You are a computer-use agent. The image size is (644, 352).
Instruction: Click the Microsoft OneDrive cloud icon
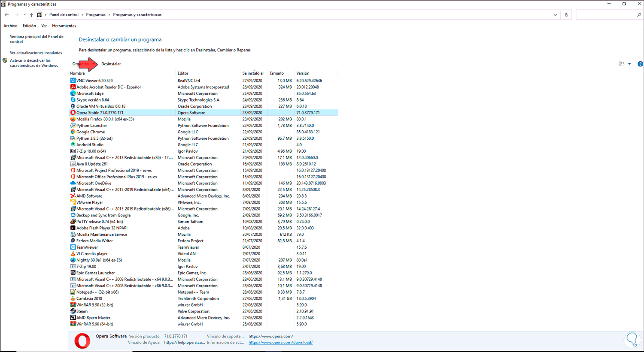click(73, 183)
